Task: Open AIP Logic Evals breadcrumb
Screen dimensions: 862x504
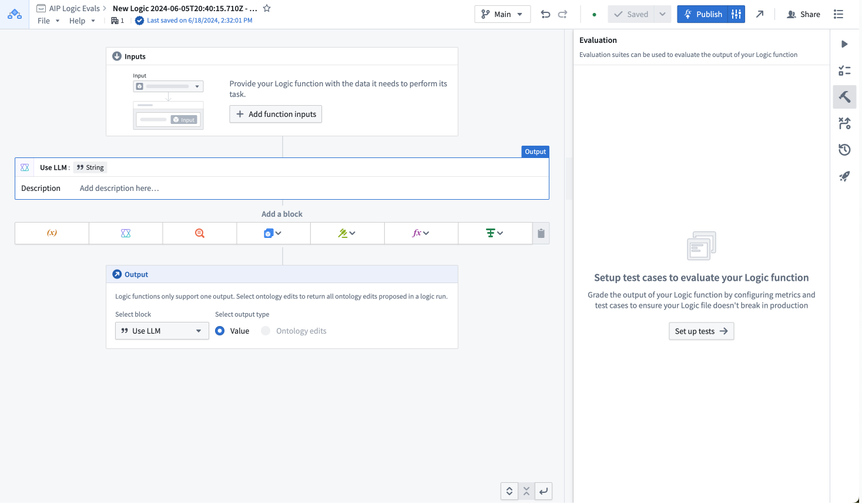Action: coord(75,8)
